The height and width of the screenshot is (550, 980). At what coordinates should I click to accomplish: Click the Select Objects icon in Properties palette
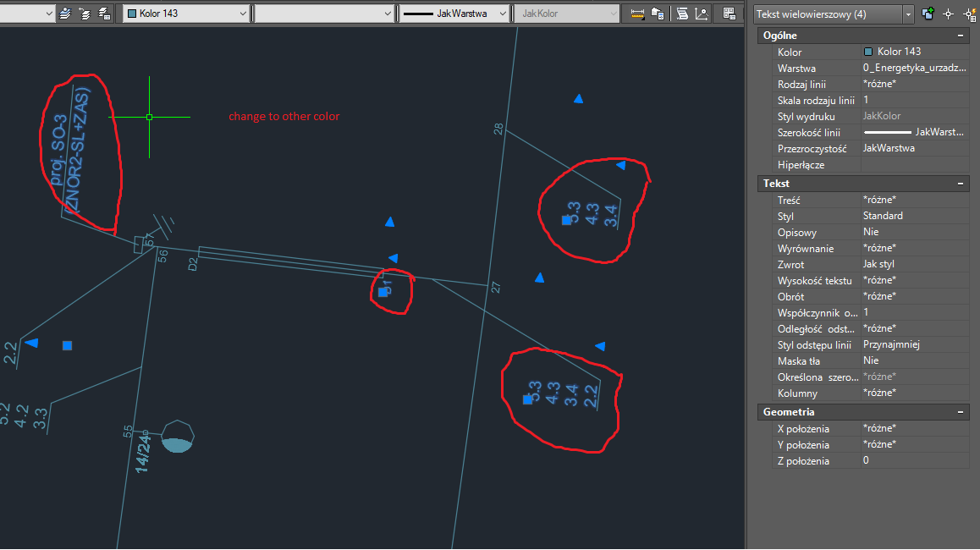[949, 13]
